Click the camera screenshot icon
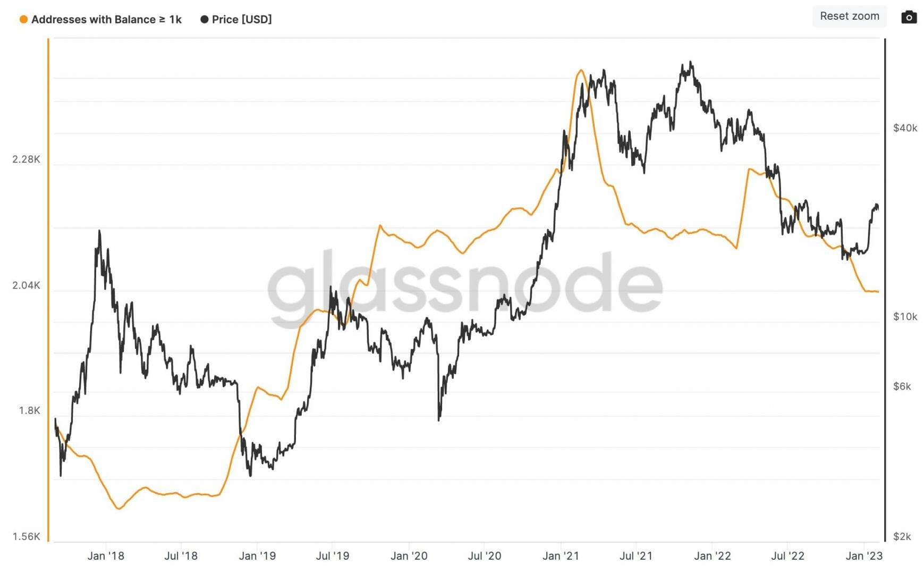924x574 pixels. click(909, 17)
